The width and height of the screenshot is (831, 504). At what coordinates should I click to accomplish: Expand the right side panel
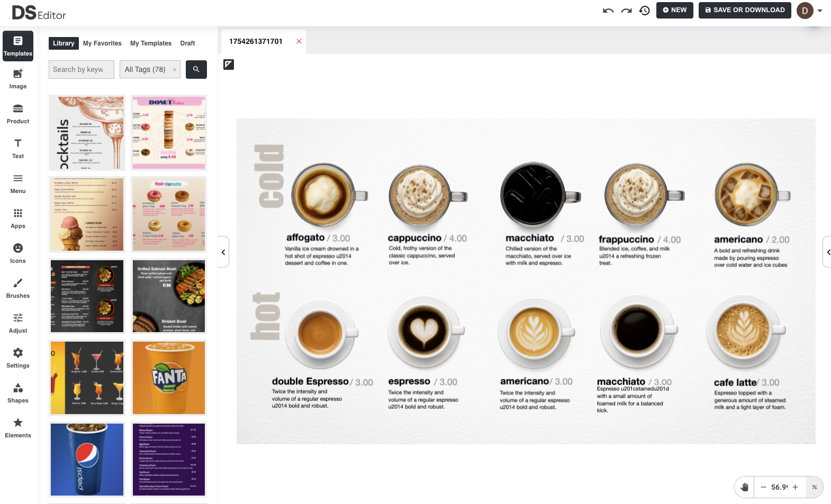827,252
